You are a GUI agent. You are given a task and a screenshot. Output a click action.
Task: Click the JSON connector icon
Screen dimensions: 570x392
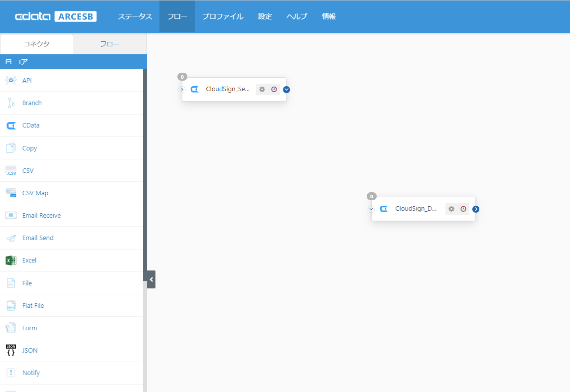(x=11, y=350)
